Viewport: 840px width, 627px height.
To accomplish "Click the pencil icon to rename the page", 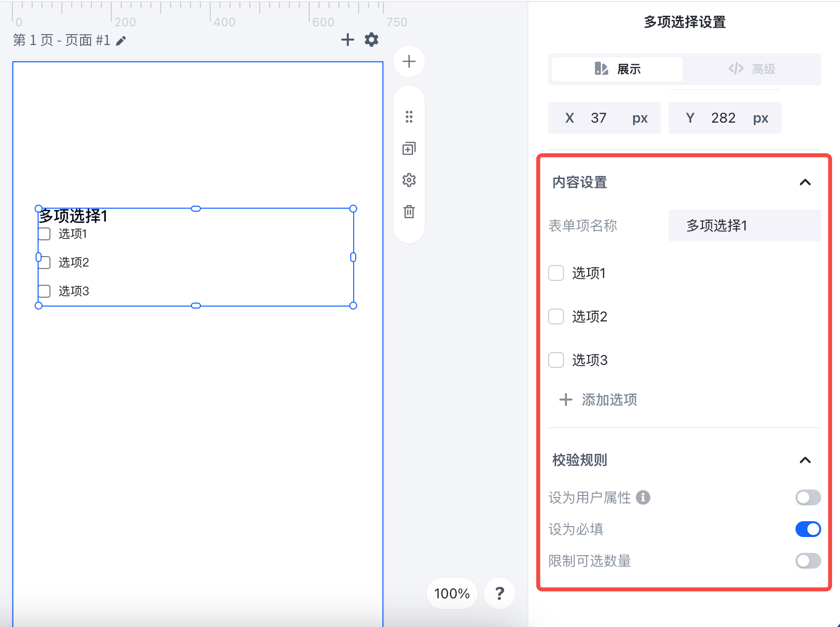I will [x=121, y=41].
